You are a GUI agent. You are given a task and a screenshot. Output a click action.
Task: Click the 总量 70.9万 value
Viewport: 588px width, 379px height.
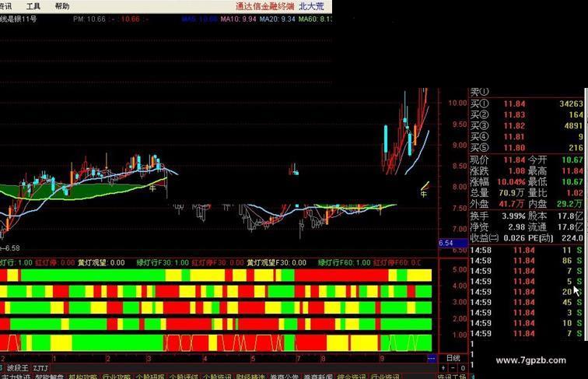coord(512,193)
